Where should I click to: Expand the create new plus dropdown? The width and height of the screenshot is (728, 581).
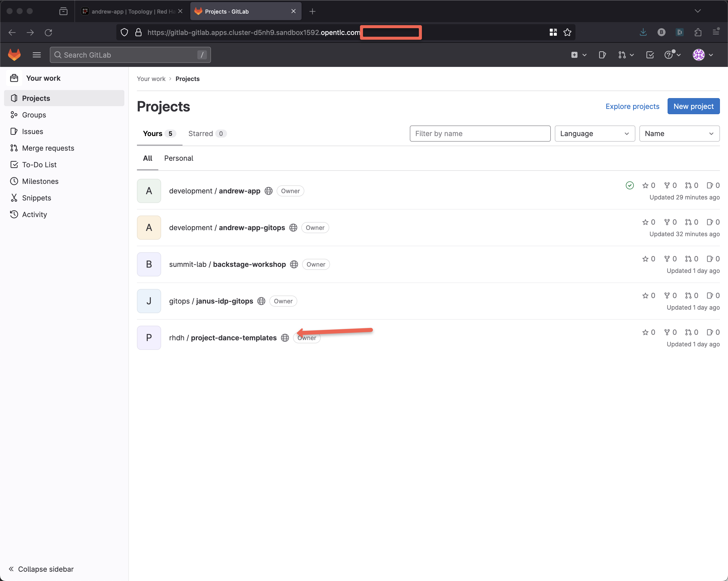578,55
